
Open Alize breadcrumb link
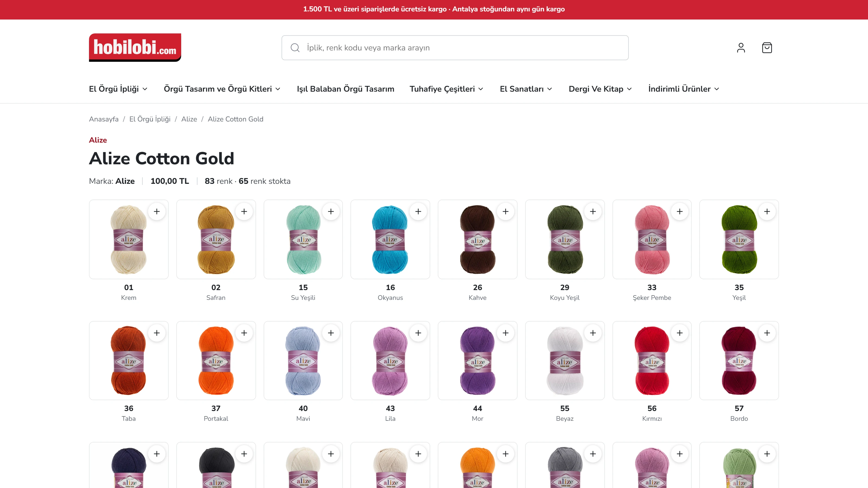189,119
